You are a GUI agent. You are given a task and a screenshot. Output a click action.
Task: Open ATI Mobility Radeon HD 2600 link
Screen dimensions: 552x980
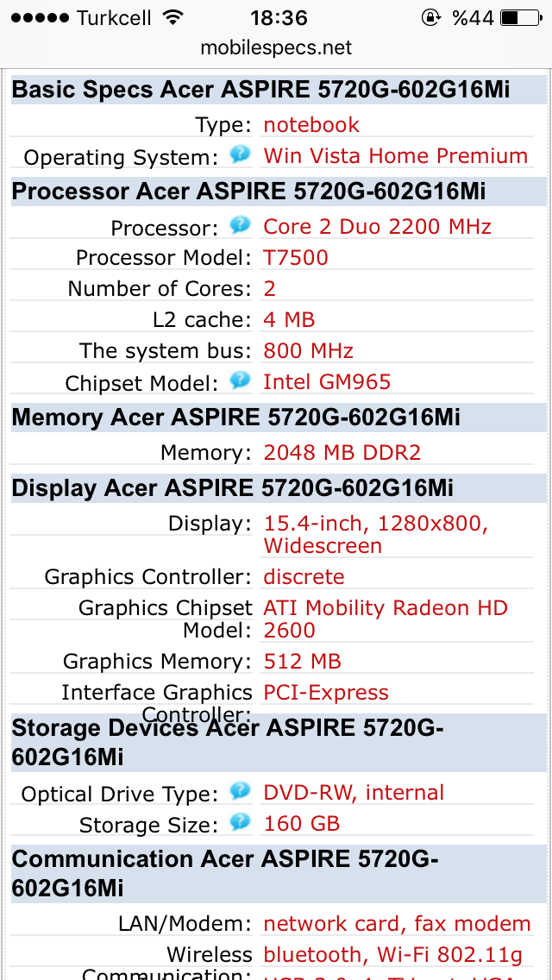click(386, 619)
